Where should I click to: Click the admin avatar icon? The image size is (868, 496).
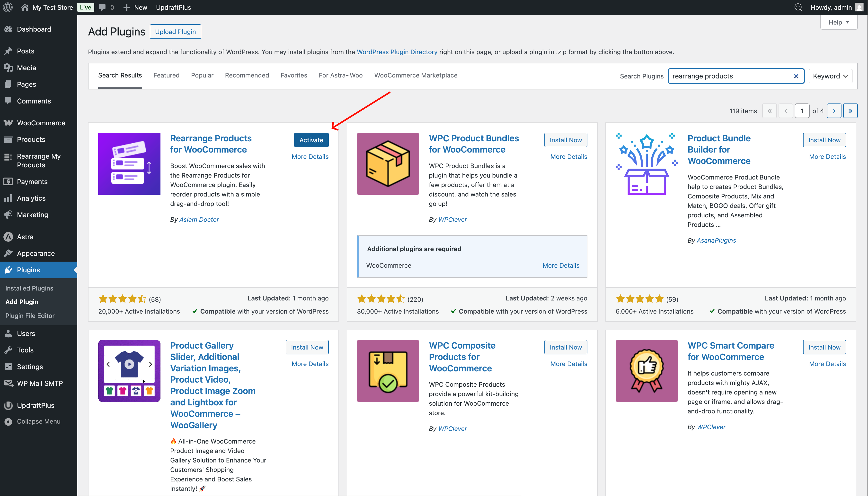tap(859, 7)
